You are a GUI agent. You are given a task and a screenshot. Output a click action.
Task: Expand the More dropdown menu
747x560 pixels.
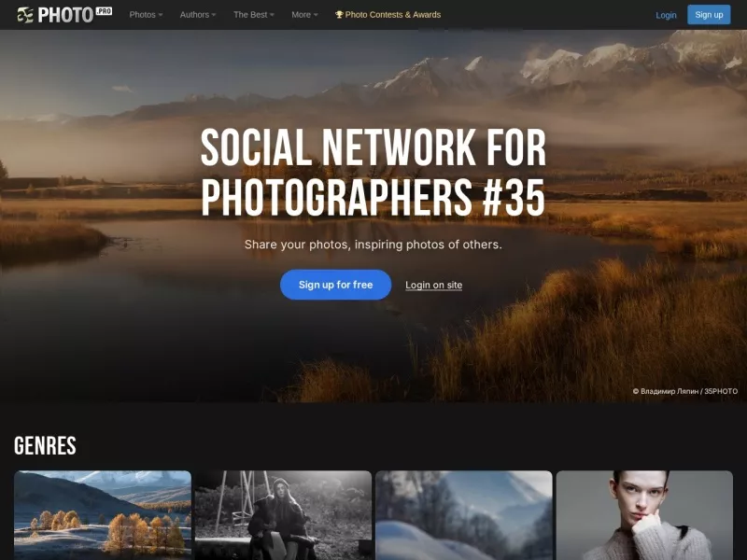coord(304,15)
